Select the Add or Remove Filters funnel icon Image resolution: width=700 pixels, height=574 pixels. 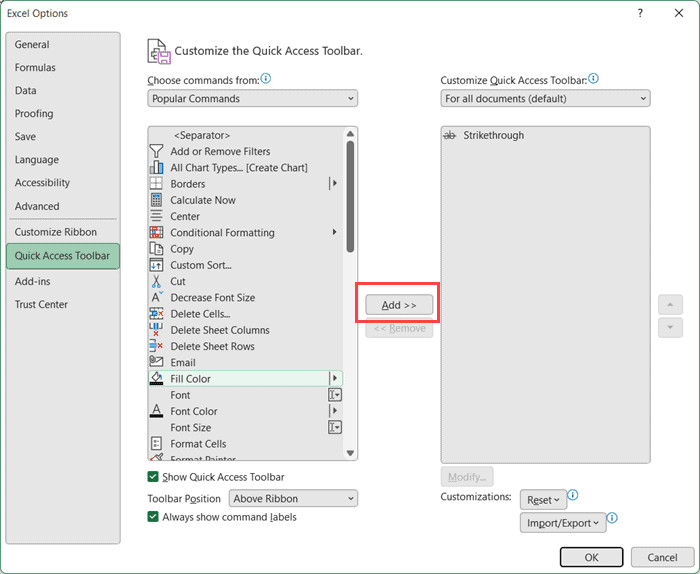tap(156, 151)
